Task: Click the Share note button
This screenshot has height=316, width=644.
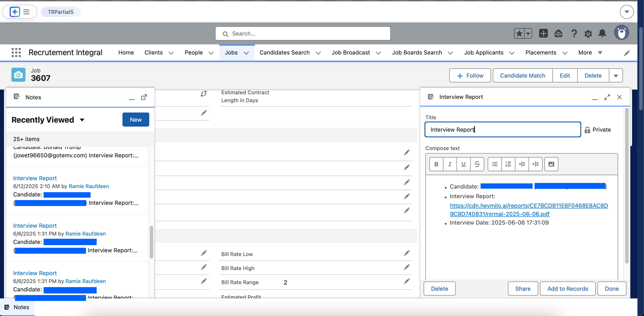Action: [523, 289]
